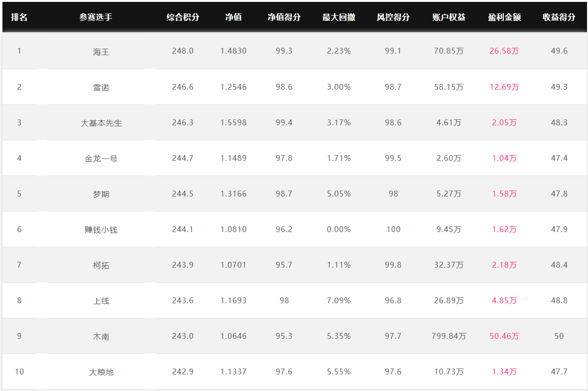Screen dimensions: 588x391
Task: Open contestant 大粮地's details
Action: pos(101,372)
